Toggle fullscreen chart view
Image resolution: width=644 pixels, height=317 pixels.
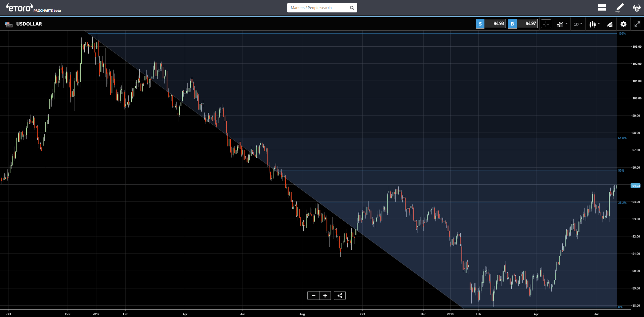tap(637, 24)
